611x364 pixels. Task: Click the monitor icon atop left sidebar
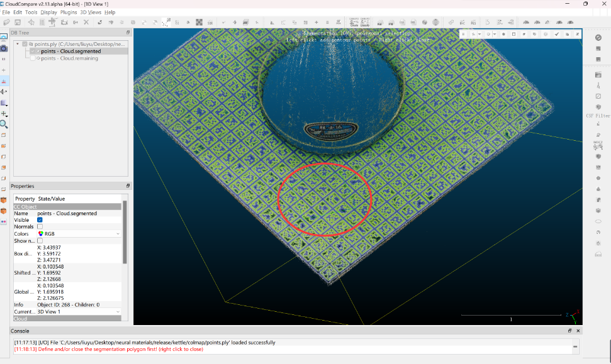tap(4, 37)
